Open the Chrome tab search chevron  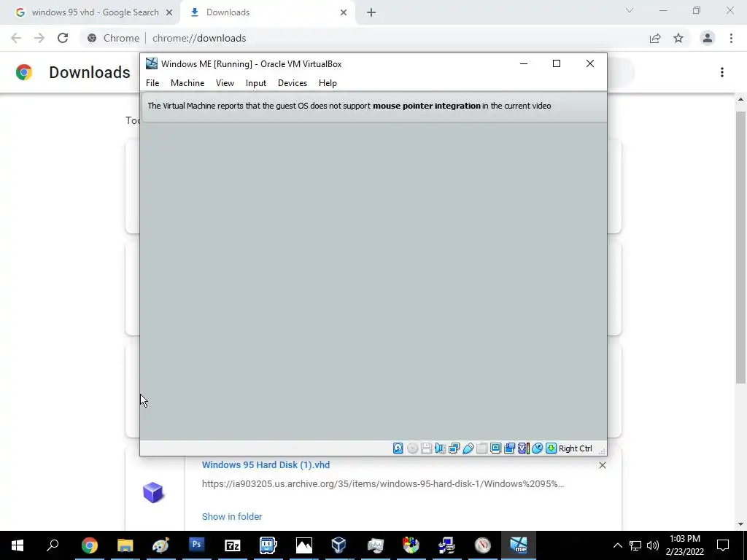[630, 10]
